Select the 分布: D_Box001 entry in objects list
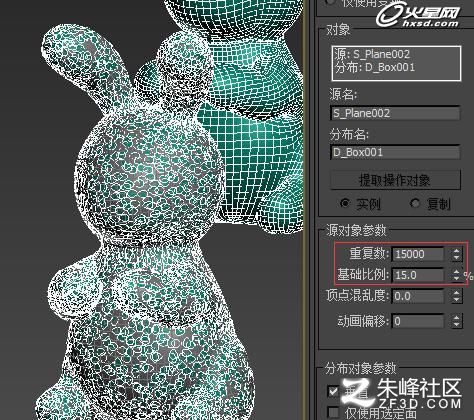Image resolution: width=474 pixels, height=420 pixels. (375, 67)
